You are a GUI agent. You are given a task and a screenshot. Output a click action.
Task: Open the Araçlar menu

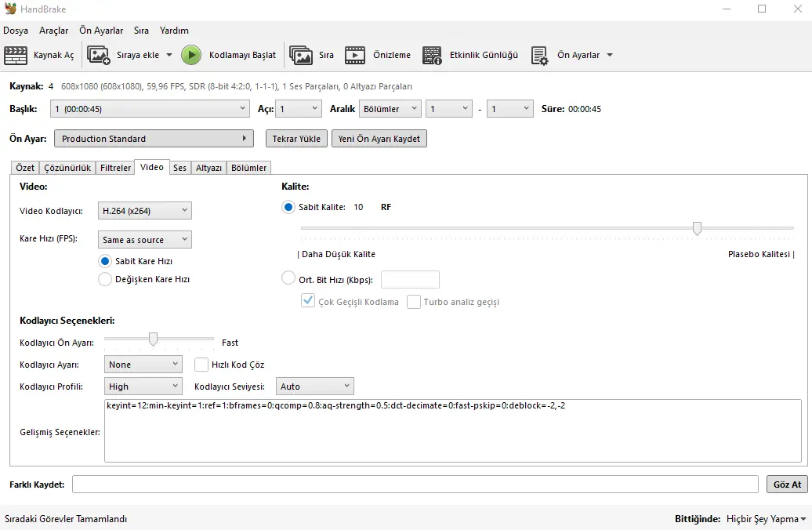54,31
